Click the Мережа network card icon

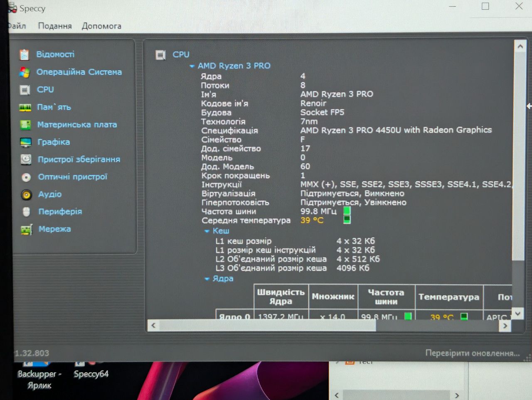(27, 230)
